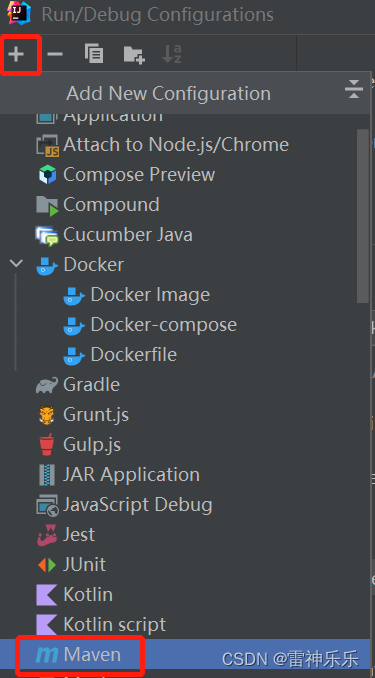The width and height of the screenshot is (375, 678).
Task: Click the Docker Image whale icon
Action: 74,295
